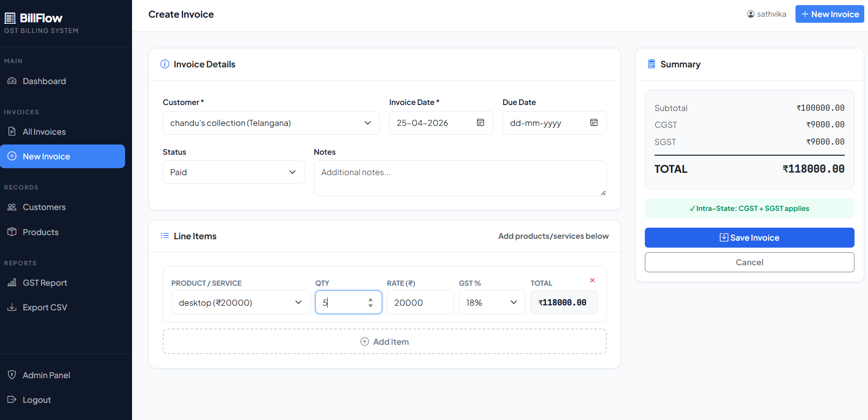Click the CGST value ₹9000.00
This screenshot has height=420, width=868.
pos(825,125)
